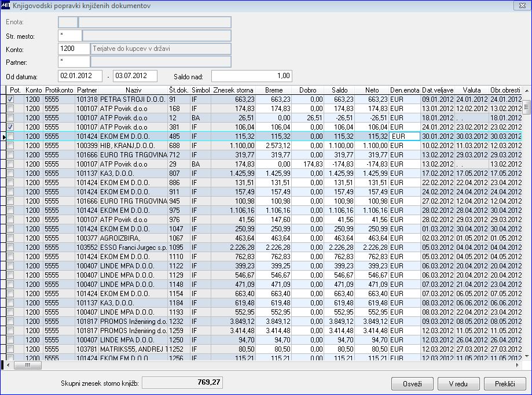The image size is (532, 395).
Task: Click the horizontal scrollbar left arrow
Action: coord(8,366)
